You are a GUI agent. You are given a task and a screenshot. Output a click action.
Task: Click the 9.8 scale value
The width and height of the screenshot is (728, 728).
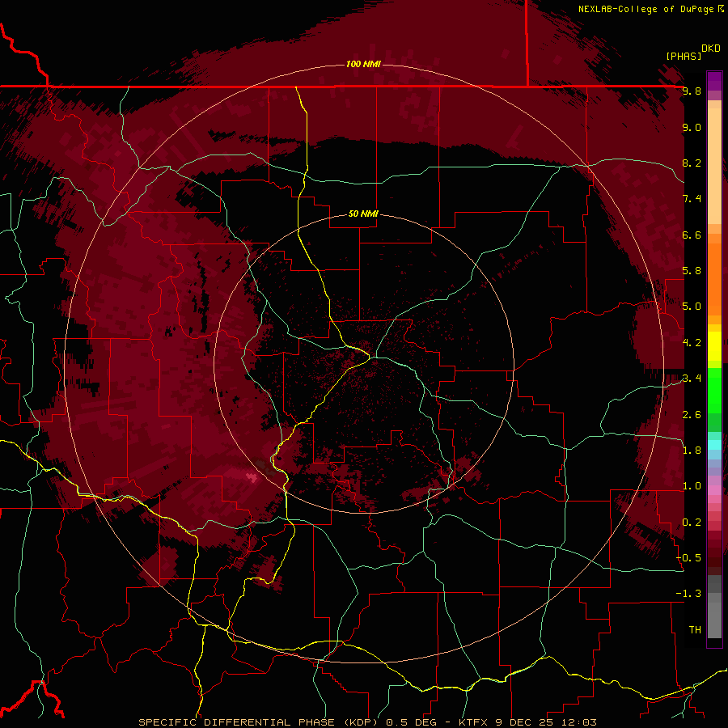pyautogui.click(x=692, y=91)
